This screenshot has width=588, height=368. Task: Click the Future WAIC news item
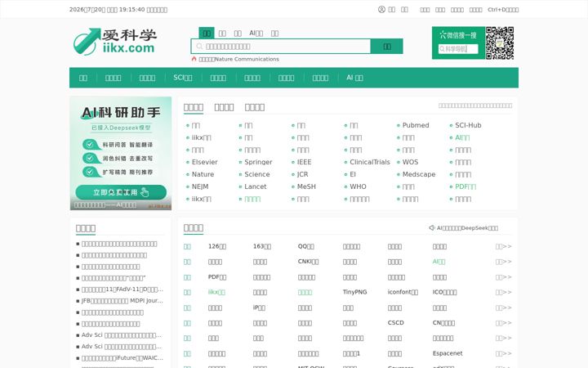(x=122, y=358)
